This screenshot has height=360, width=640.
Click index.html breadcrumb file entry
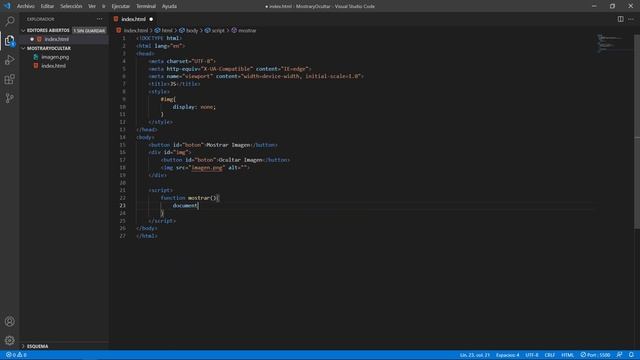[x=132, y=31]
